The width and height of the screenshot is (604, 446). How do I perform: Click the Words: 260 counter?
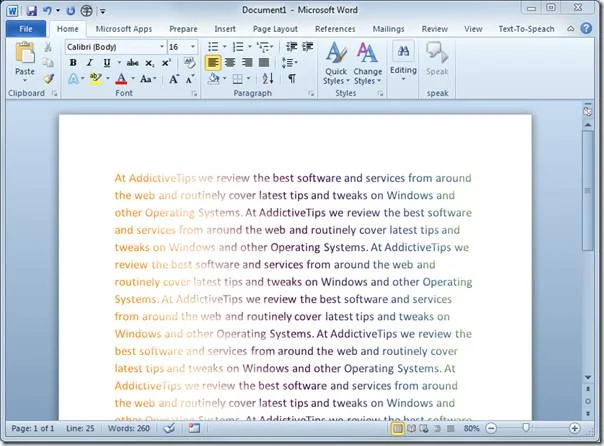pyautogui.click(x=129, y=428)
